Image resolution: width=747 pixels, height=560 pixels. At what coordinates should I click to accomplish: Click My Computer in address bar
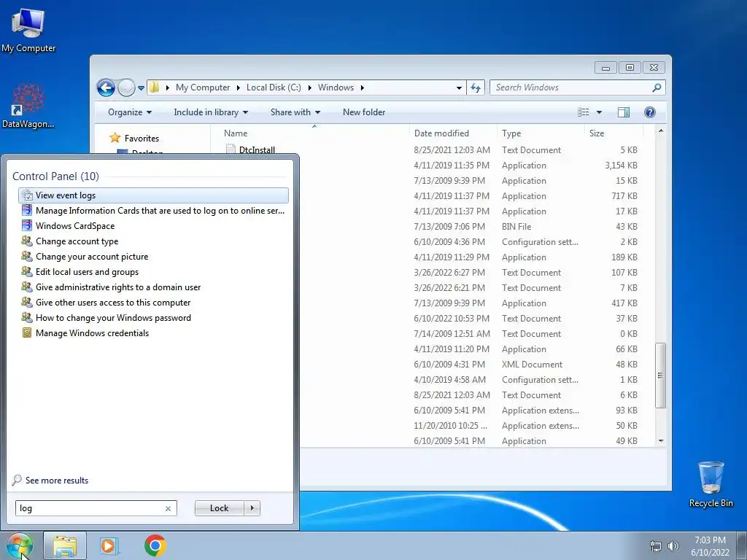click(x=203, y=87)
